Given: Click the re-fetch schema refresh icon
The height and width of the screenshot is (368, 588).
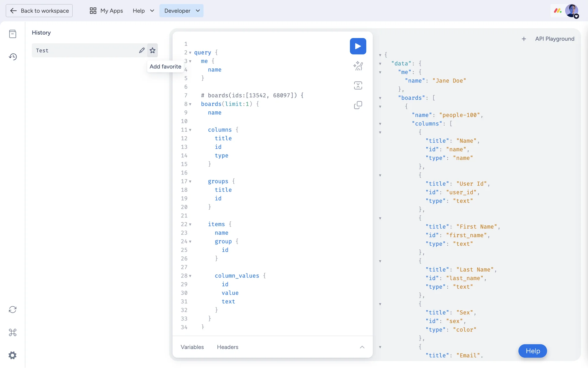Looking at the screenshot, I should pos(13,309).
